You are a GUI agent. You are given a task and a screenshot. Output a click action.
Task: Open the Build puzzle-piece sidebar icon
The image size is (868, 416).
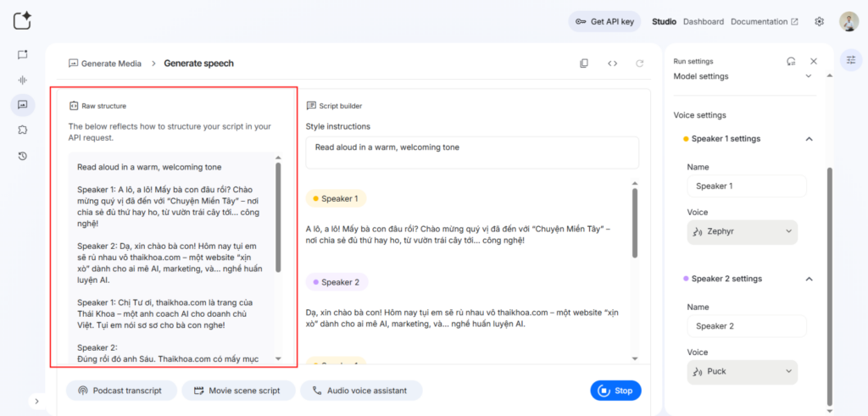pos(22,130)
